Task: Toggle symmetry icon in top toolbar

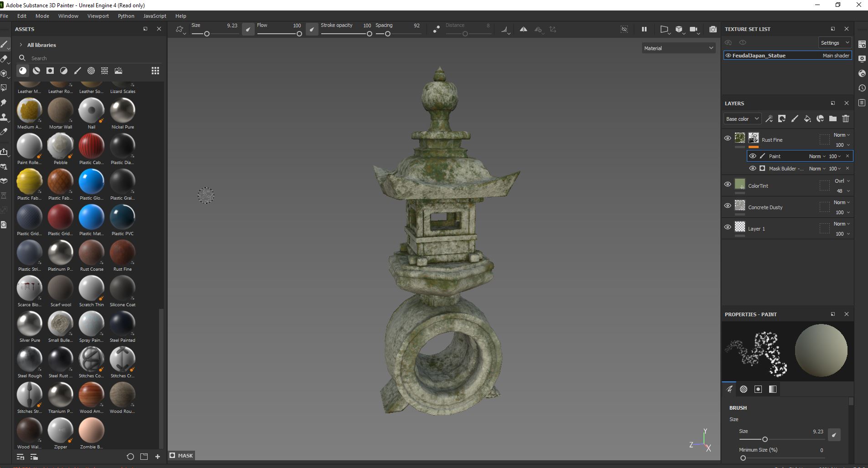Action: click(x=524, y=29)
